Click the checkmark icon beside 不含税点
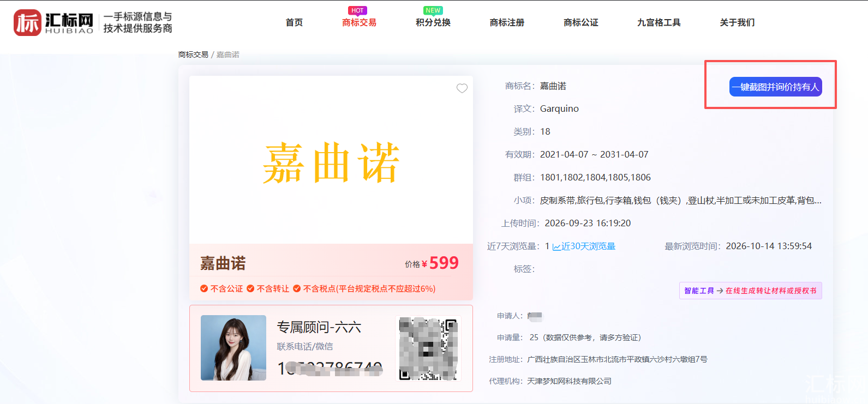Viewport: 868px width, 404px height. point(297,288)
